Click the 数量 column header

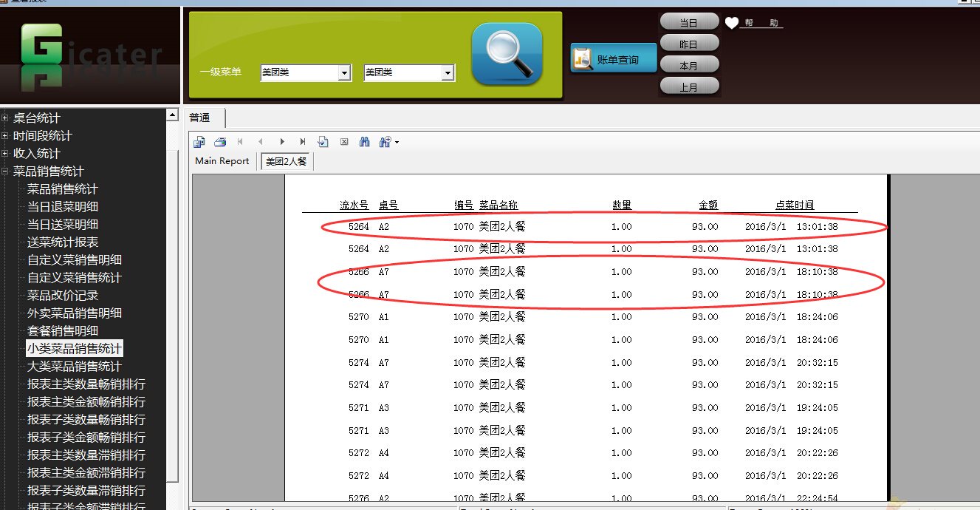[622, 205]
